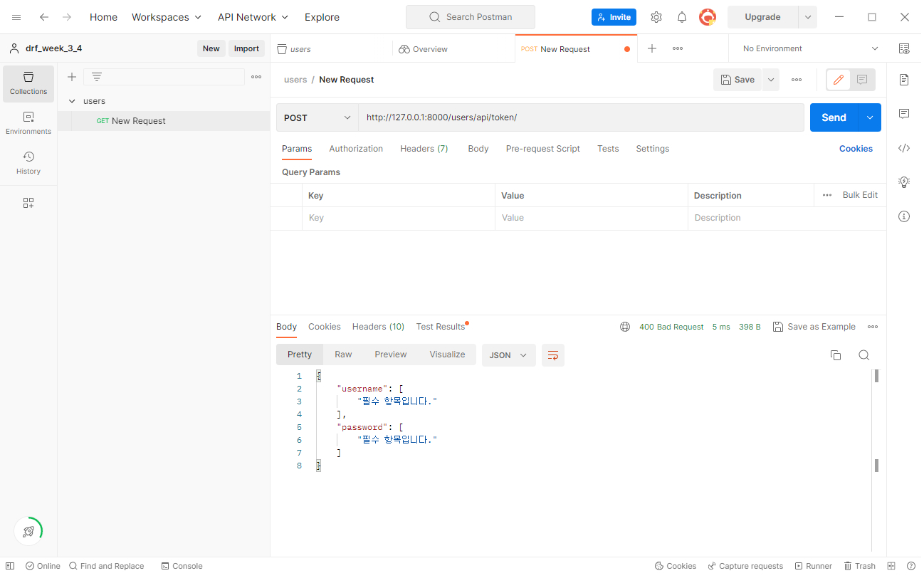This screenshot has height=583, width=924.
Task: Open the History sidebar panel
Action: tap(28, 163)
